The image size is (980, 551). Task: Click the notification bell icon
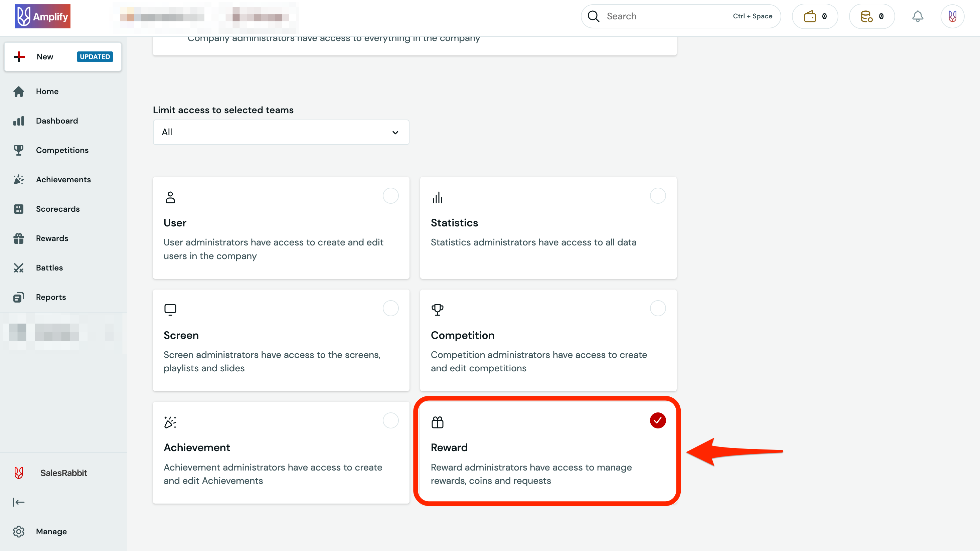[918, 16]
